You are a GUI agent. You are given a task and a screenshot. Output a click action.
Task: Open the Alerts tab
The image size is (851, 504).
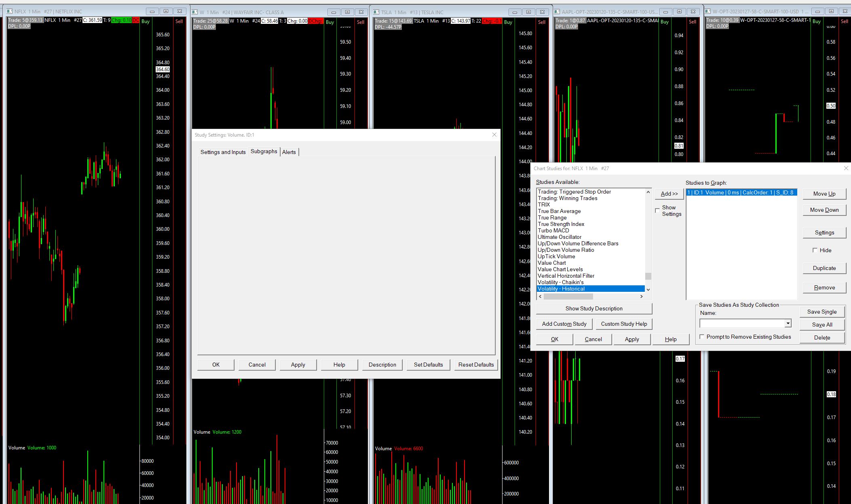[x=289, y=152]
